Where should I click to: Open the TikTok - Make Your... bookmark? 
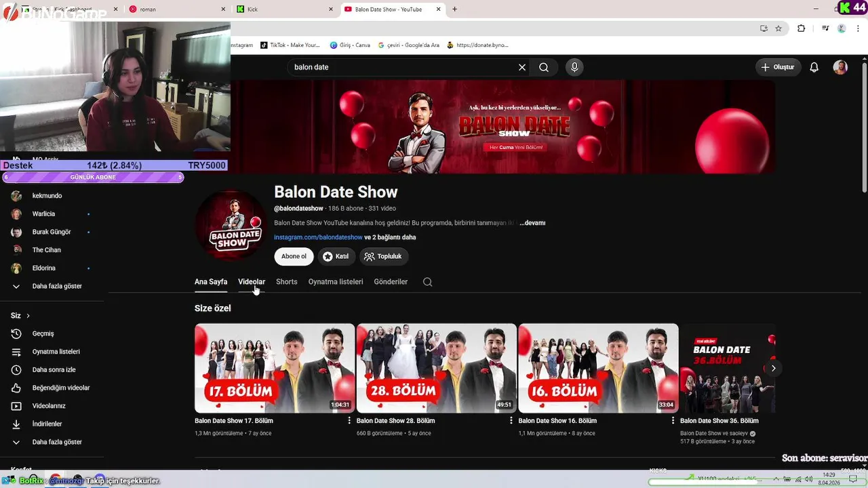coord(290,45)
